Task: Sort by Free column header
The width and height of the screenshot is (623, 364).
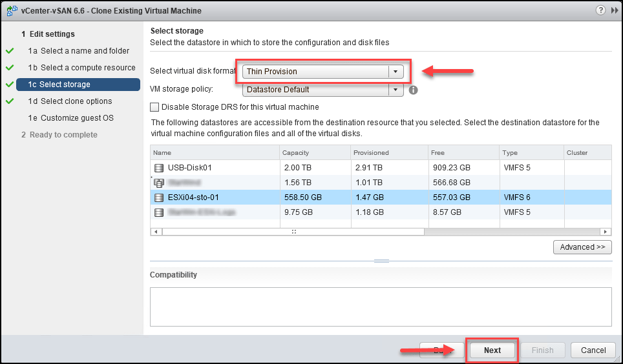Action: click(x=463, y=153)
